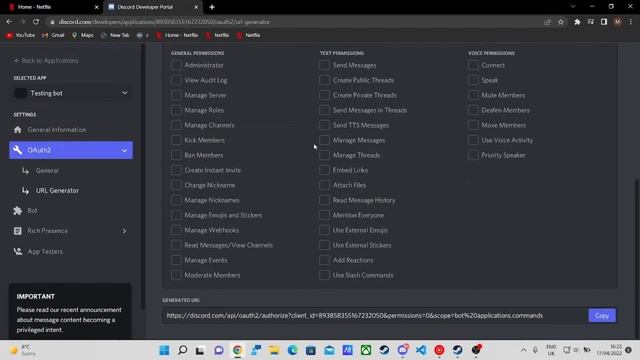Open the Testing bot app selector dropdown
The image size is (640, 360).
tap(71, 93)
